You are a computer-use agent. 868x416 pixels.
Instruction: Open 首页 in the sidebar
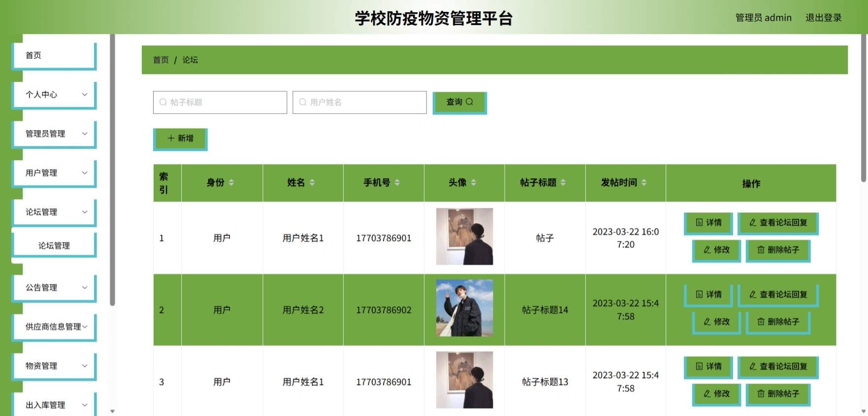(54, 55)
